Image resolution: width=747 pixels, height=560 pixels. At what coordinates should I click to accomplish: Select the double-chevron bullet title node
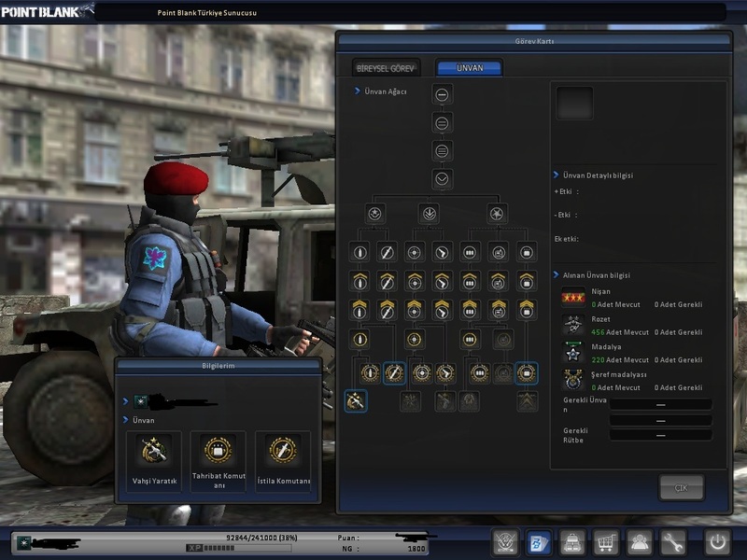[360, 310]
